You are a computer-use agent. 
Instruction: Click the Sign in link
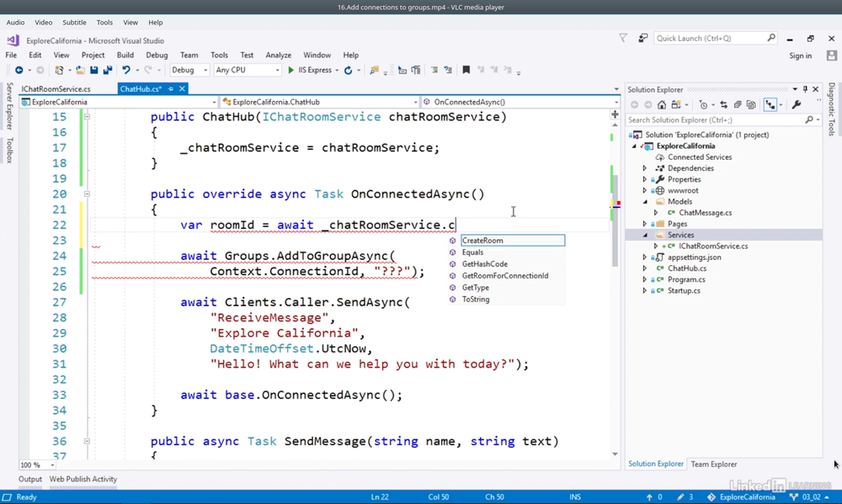point(800,56)
